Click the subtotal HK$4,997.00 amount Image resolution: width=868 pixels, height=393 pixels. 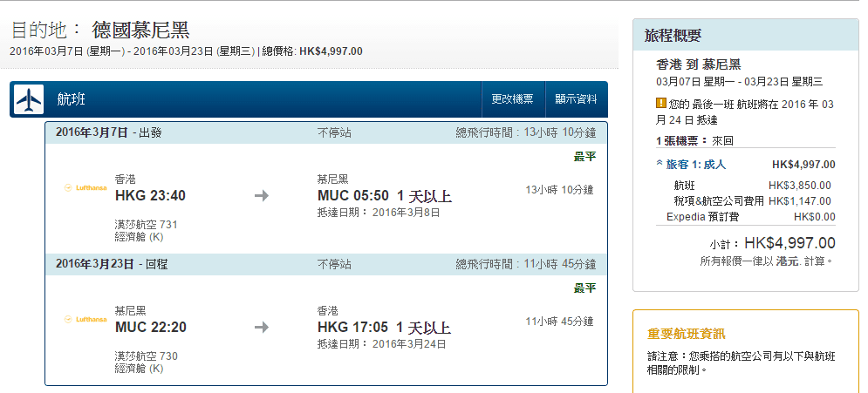pos(789,243)
